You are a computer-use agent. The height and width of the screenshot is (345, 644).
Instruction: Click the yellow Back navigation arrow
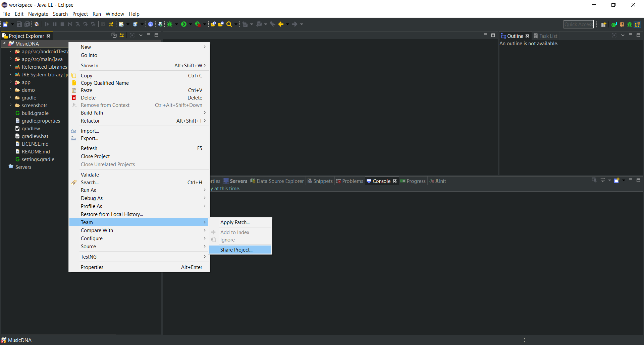click(x=281, y=24)
